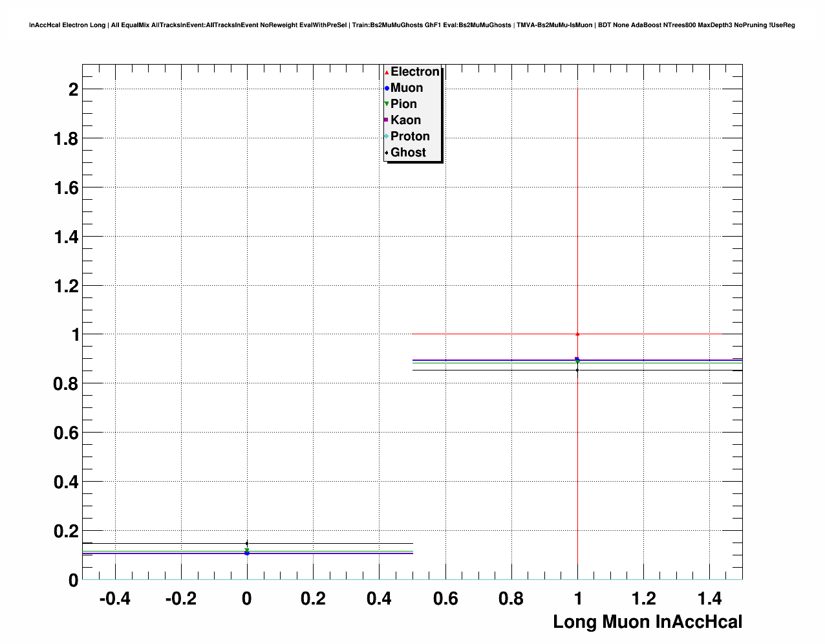
Task: Click the blue Muon circle marker in legend
Action: 387,88
